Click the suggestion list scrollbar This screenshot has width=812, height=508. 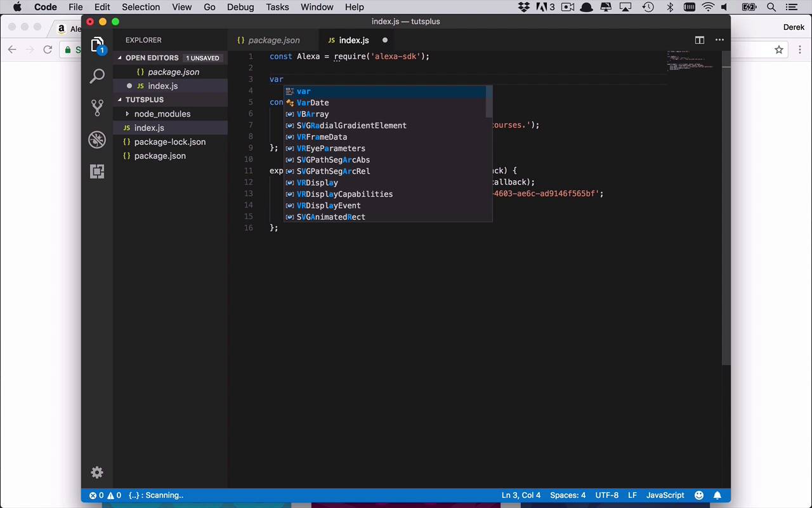pos(489,103)
